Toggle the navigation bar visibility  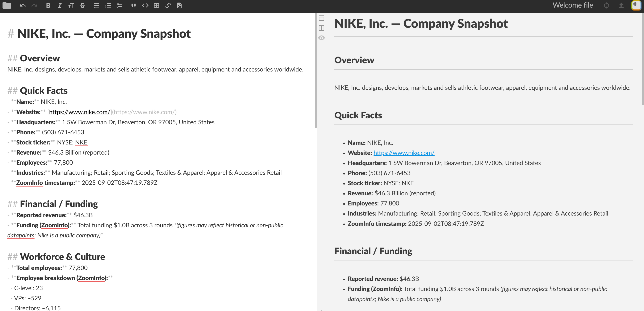(321, 19)
